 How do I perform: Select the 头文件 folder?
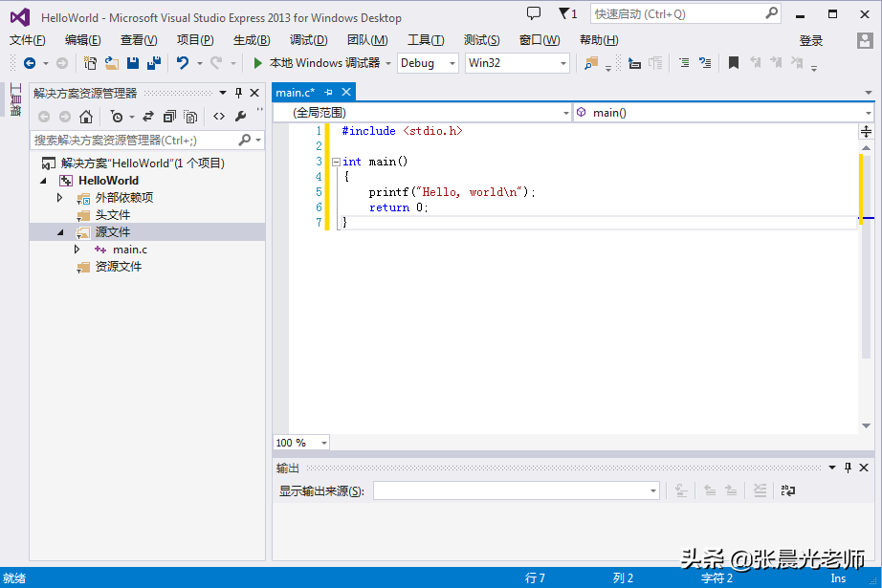point(113,215)
